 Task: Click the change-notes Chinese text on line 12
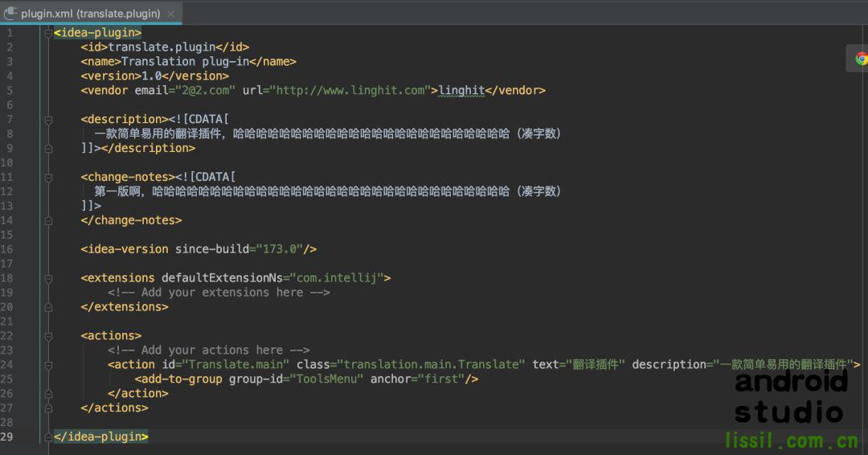327,191
